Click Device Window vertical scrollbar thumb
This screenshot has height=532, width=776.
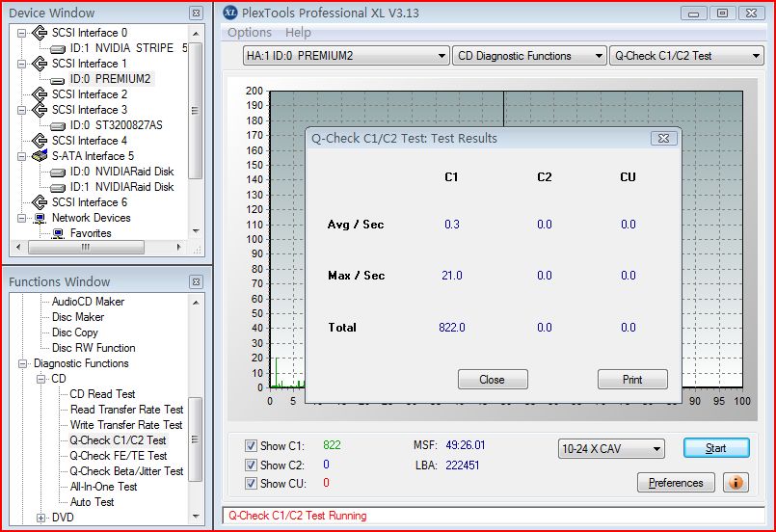coord(196,111)
